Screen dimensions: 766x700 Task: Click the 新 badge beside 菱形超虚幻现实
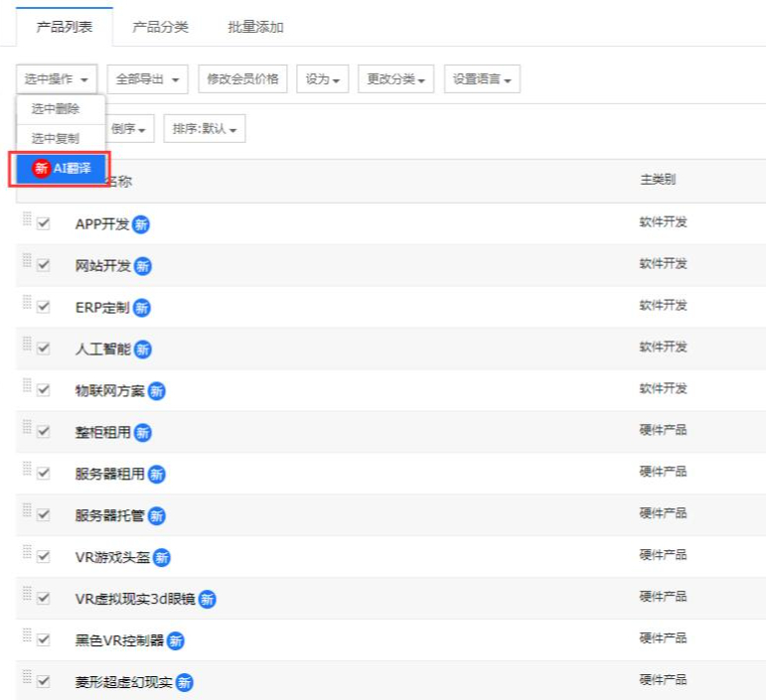click(184, 682)
